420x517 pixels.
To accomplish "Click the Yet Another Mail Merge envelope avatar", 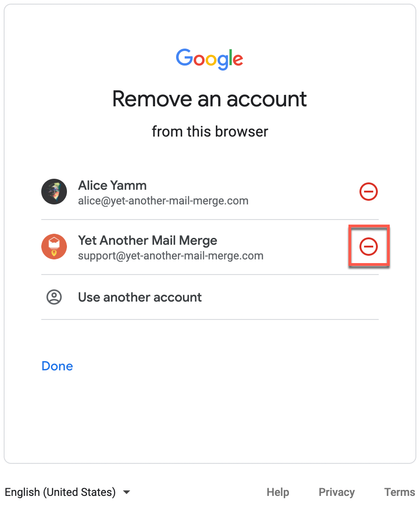I will point(54,247).
